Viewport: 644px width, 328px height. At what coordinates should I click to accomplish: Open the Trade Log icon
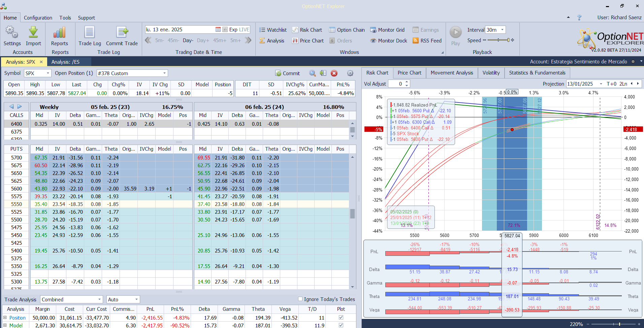pos(90,32)
